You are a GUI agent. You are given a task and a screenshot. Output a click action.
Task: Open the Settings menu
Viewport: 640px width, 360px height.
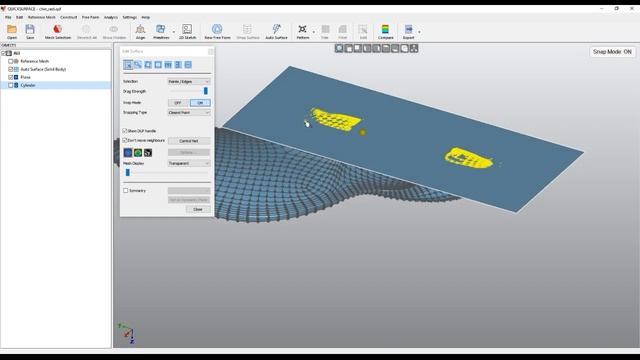(x=129, y=18)
